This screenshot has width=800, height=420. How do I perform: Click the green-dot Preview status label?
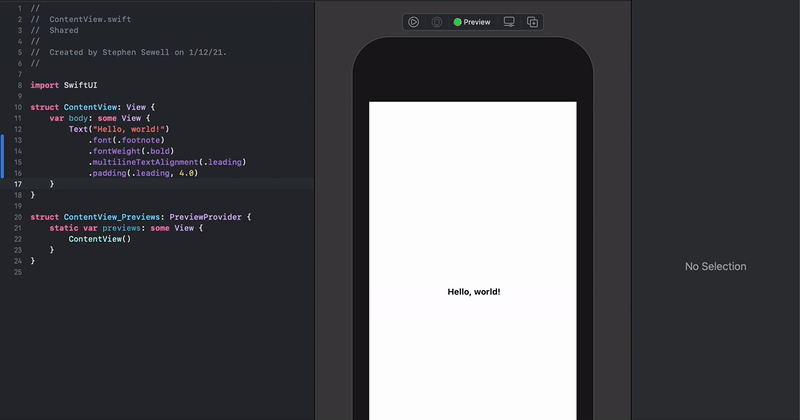[472, 22]
